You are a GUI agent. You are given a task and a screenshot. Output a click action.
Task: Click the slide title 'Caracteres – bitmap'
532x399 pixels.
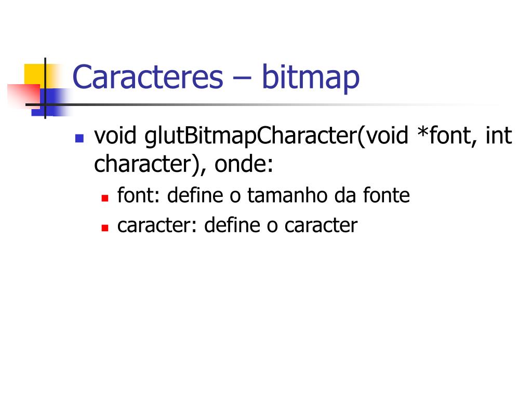(216, 77)
